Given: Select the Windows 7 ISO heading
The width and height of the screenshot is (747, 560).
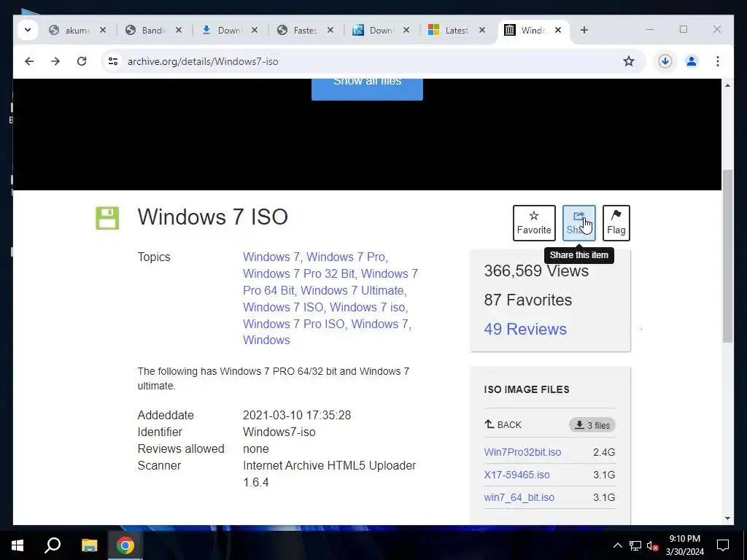Looking at the screenshot, I should (x=213, y=217).
